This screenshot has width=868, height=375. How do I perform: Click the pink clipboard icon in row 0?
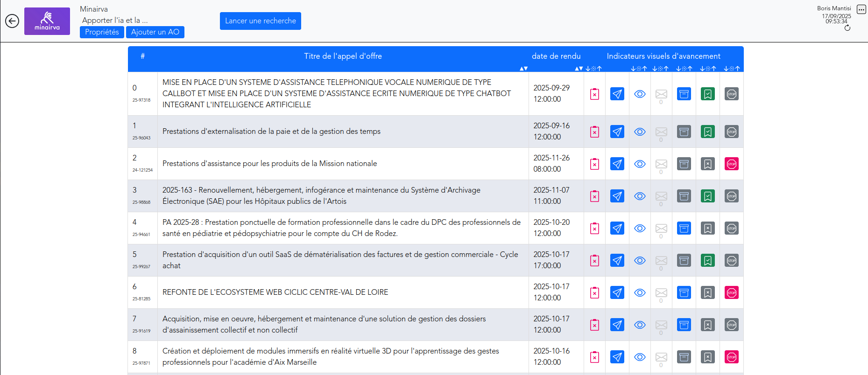coord(594,94)
